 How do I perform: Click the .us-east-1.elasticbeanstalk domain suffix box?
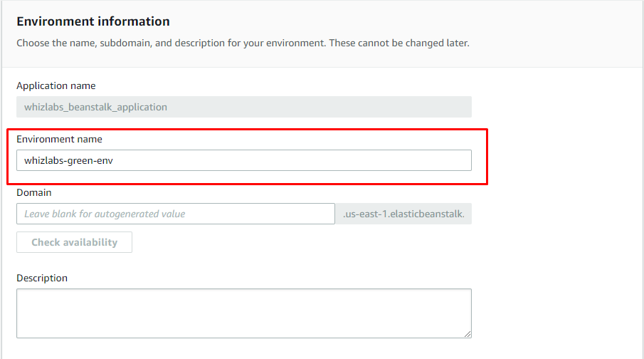(403, 214)
